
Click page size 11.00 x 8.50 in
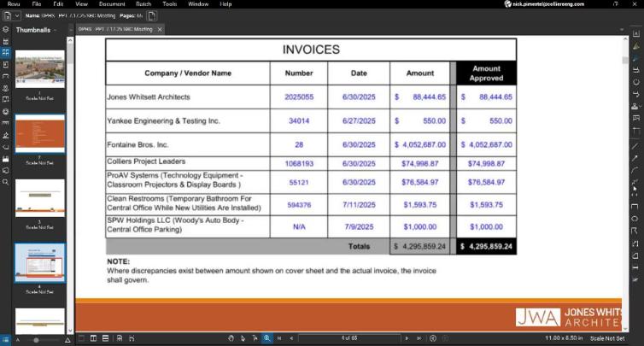pos(564,338)
